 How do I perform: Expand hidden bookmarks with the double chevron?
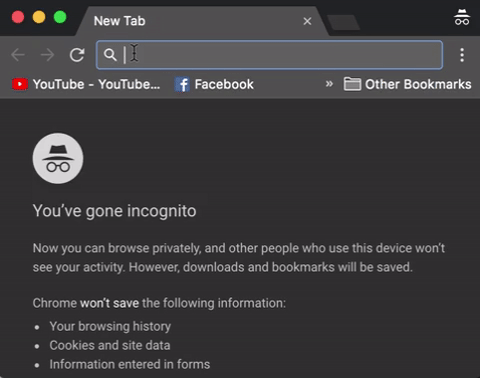pos(329,84)
